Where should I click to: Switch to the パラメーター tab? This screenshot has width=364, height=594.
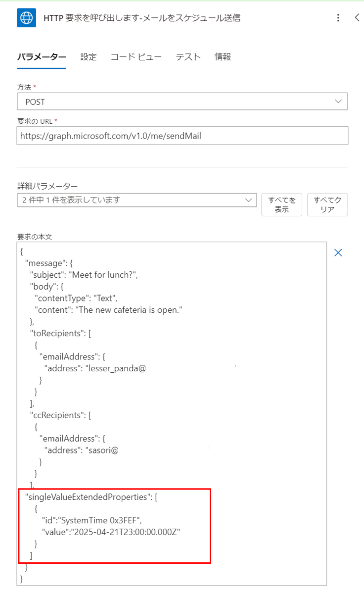click(42, 57)
